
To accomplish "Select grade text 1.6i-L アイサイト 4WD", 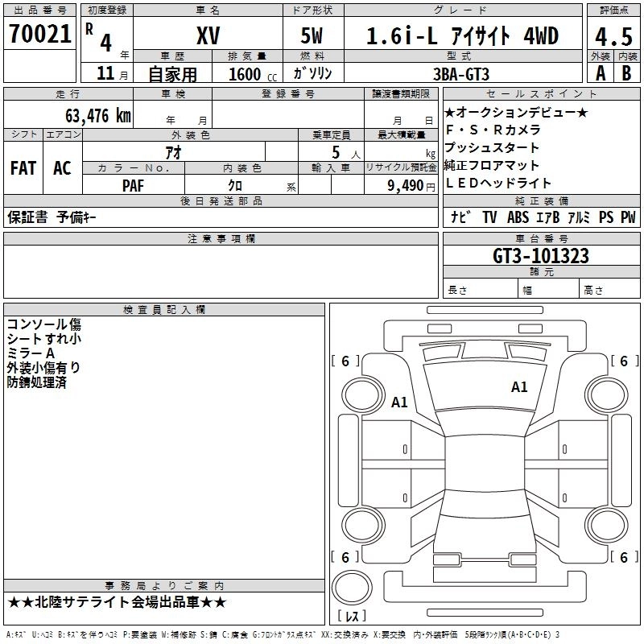I will (x=462, y=35).
